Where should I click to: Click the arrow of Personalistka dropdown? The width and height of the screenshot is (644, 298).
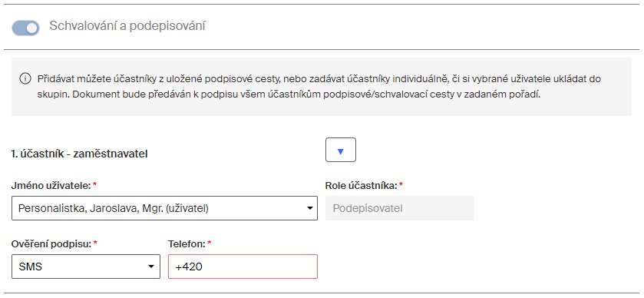310,208
